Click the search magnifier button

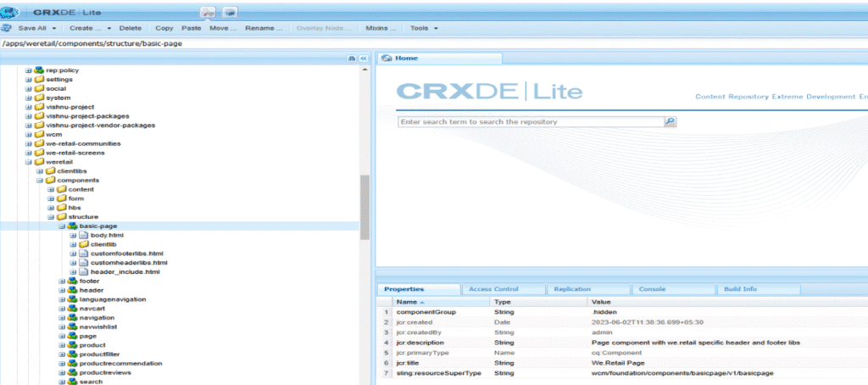(x=670, y=121)
